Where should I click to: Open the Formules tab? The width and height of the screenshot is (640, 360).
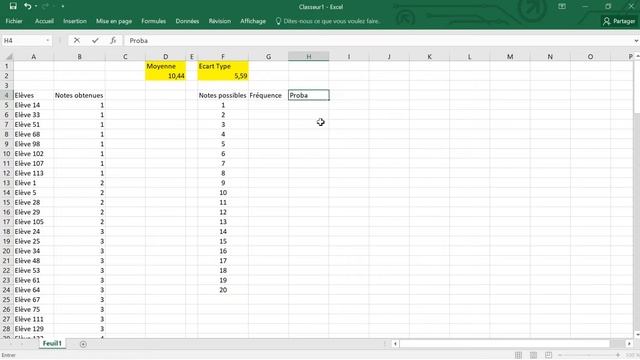click(153, 21)
